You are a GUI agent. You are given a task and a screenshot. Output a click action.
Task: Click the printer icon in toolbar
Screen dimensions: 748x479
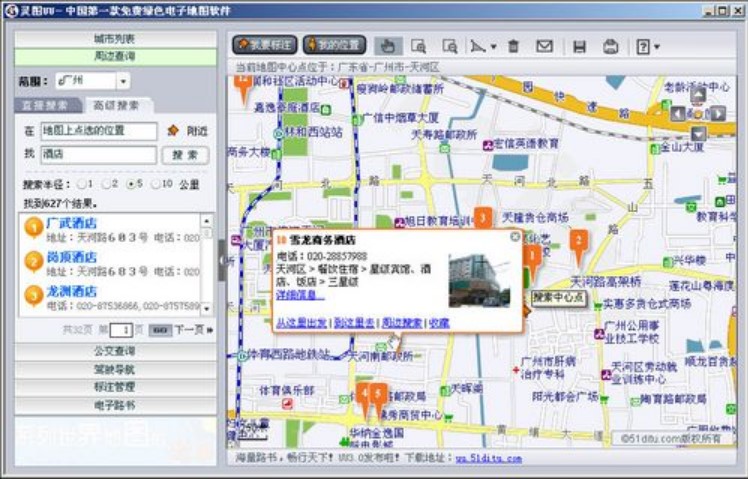610,46
